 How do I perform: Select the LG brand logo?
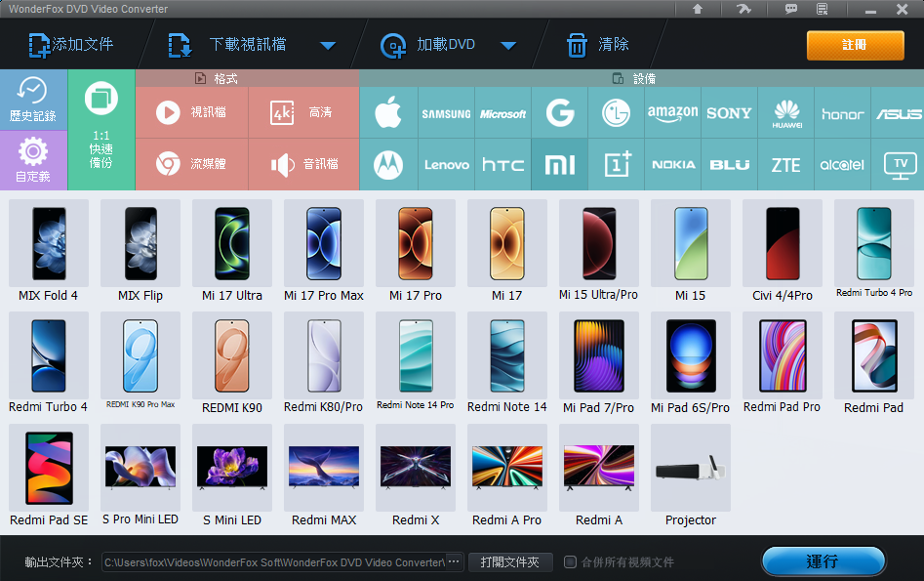(616, 112)
